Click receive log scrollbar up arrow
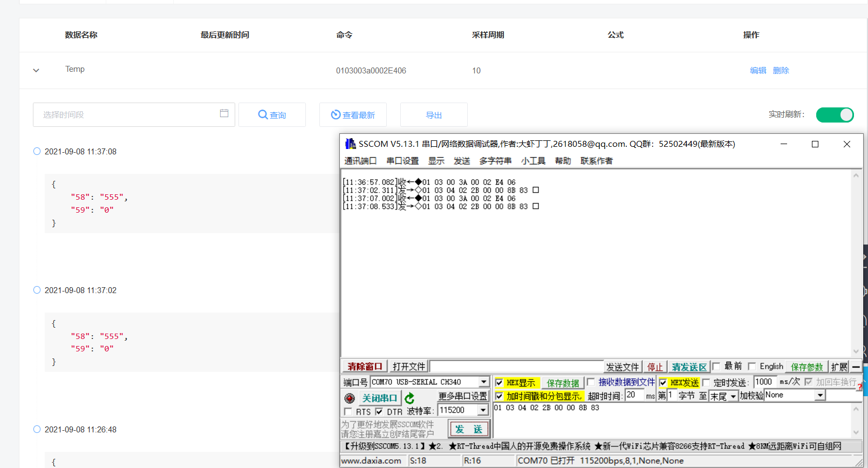 click(856, 175)
